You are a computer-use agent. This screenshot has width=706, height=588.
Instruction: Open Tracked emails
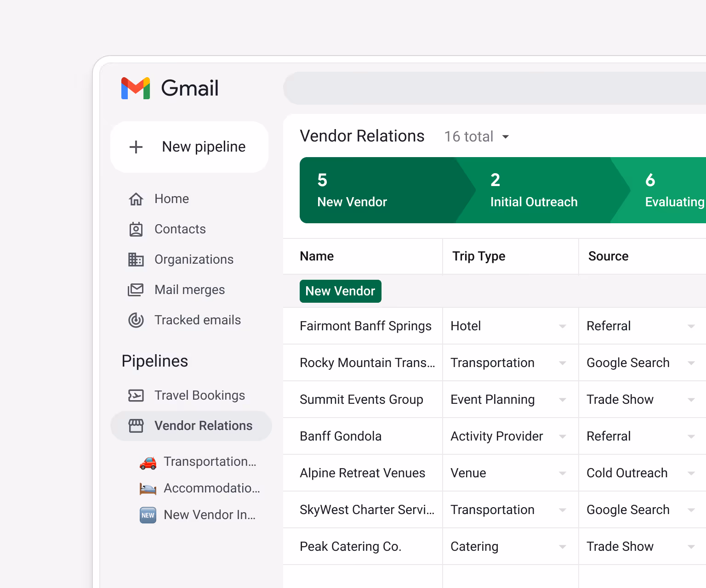pos(198,320)
